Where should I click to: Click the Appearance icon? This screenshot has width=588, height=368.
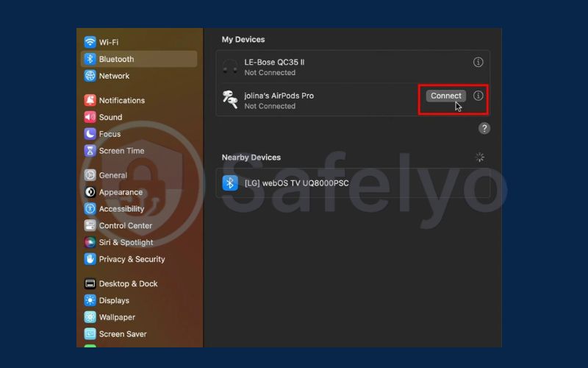click(x=90, y=192)
